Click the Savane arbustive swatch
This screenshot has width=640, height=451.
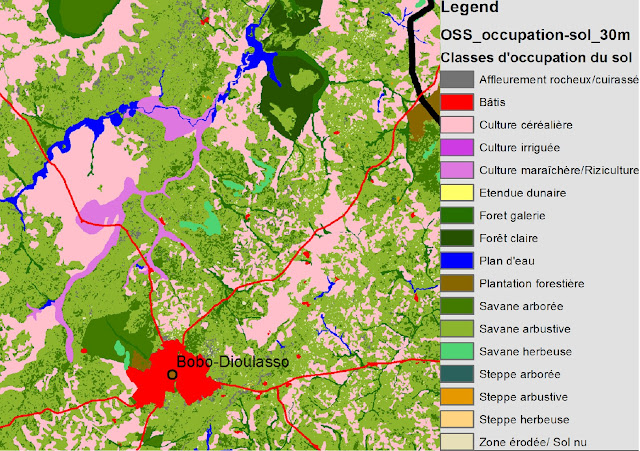[x=457, y=329]
